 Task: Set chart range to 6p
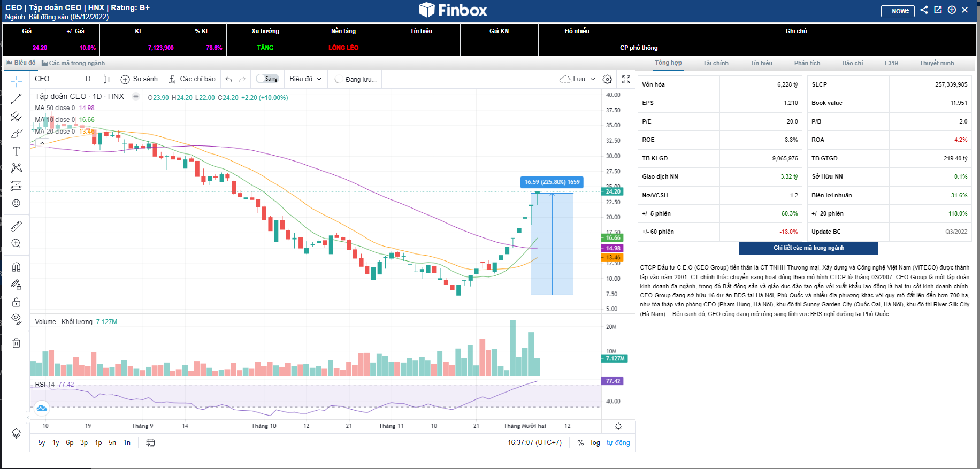(70, 443)
